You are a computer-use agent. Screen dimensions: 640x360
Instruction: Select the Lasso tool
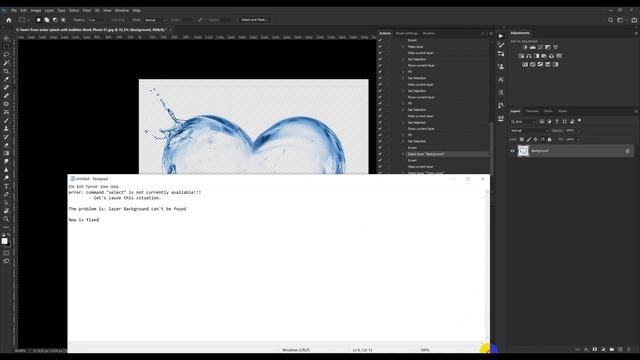click(x=6, y=55)
